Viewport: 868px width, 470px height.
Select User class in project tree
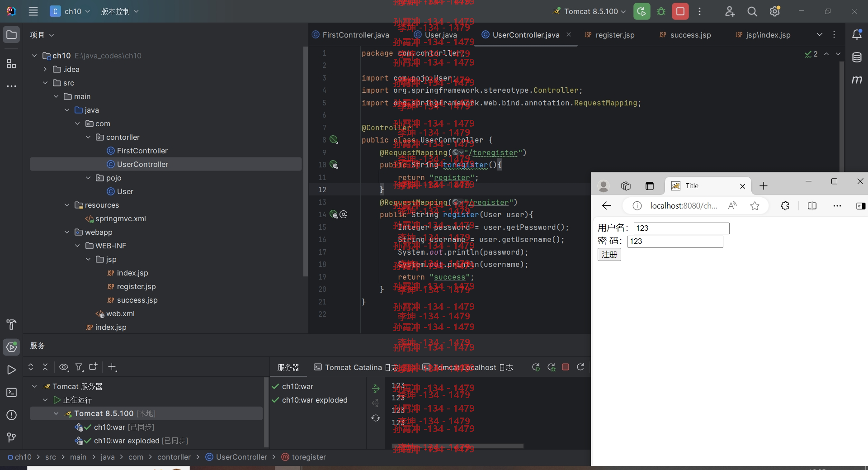[120, 191]
